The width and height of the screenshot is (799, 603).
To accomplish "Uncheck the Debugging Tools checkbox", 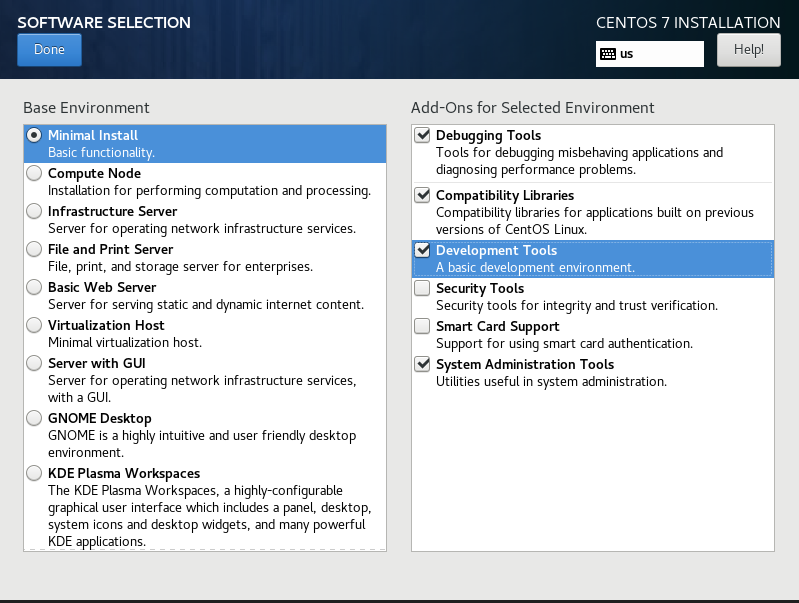I will (422, 135).
